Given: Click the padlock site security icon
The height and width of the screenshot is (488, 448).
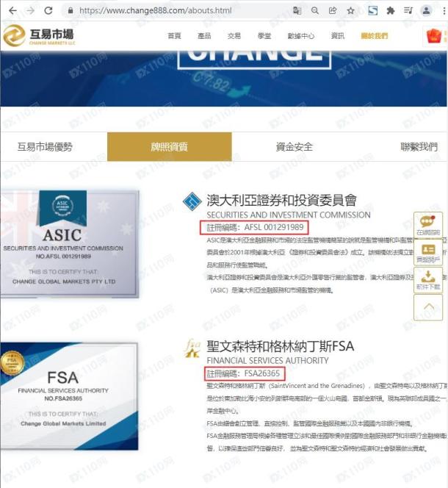Looking at the screenshot, I should (71, 10).
